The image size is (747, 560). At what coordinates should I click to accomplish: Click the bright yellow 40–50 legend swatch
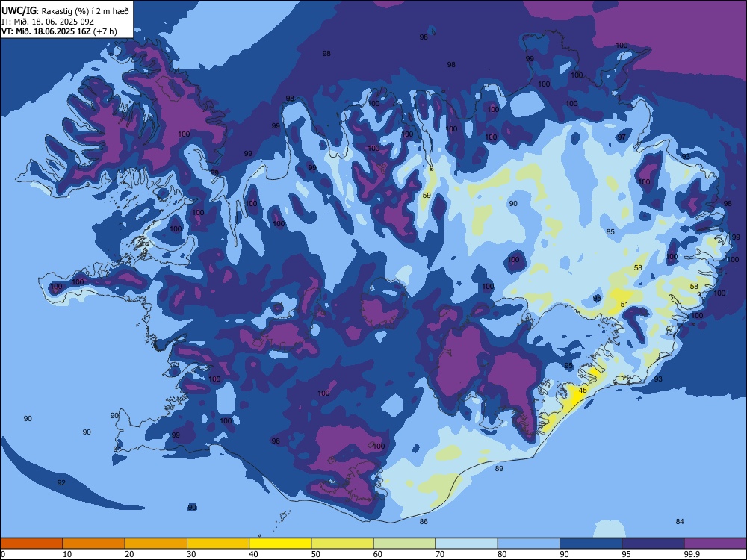[x=280, y=544]
